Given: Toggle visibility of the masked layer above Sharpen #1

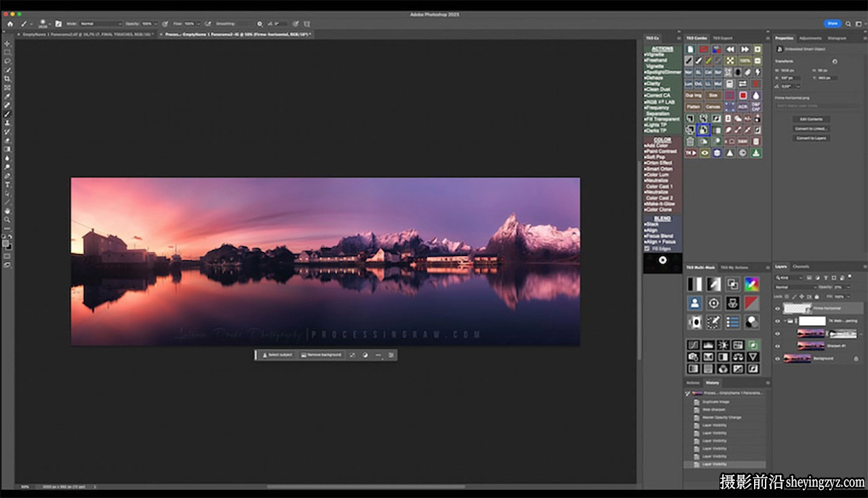Looking at the screenshot, I should pos(778,333).
